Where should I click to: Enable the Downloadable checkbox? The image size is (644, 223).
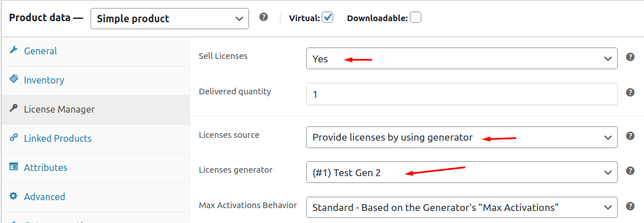(x=416, y=18)
